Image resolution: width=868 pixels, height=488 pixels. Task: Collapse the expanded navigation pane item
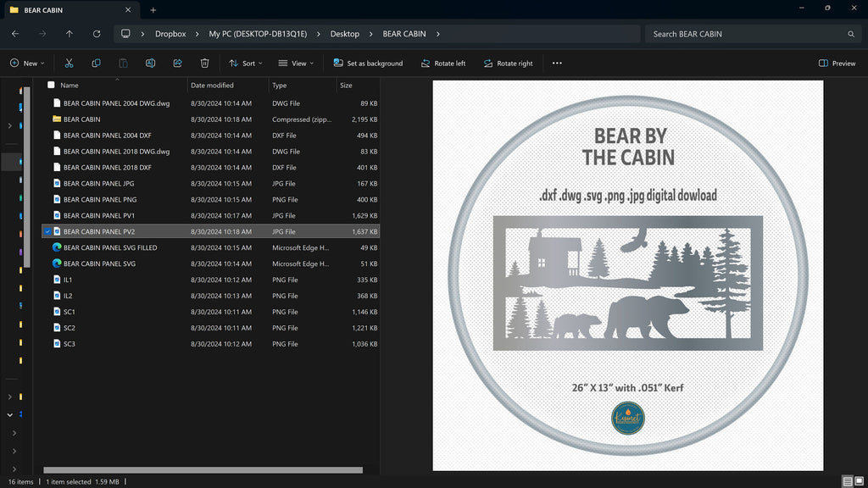tap(10, 414)
